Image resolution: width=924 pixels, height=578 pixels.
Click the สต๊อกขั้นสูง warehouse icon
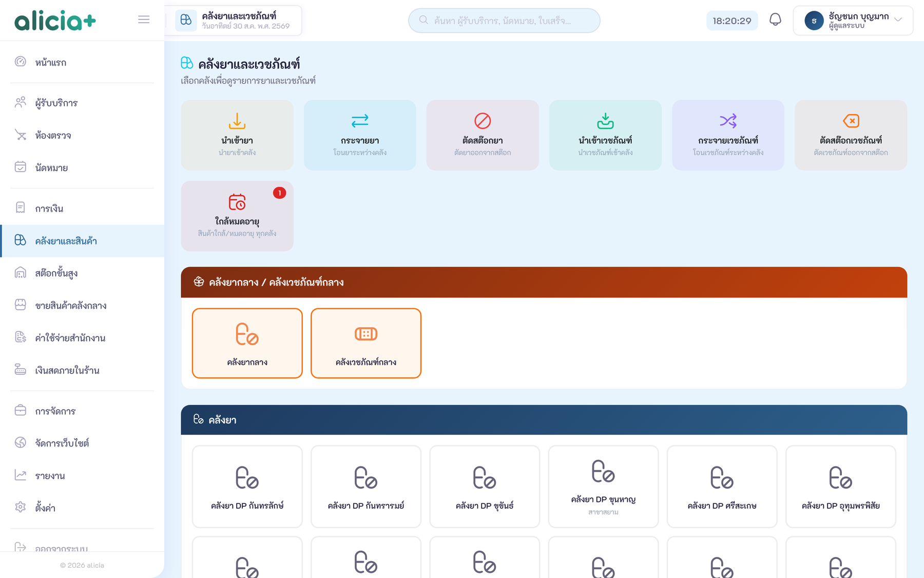click(x=21, y=272)
